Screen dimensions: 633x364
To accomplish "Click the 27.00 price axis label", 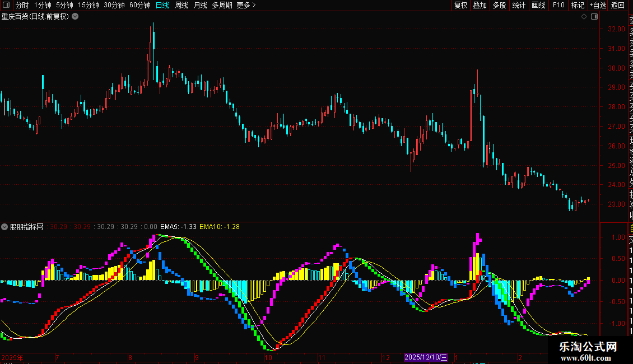I will point(616,127).
